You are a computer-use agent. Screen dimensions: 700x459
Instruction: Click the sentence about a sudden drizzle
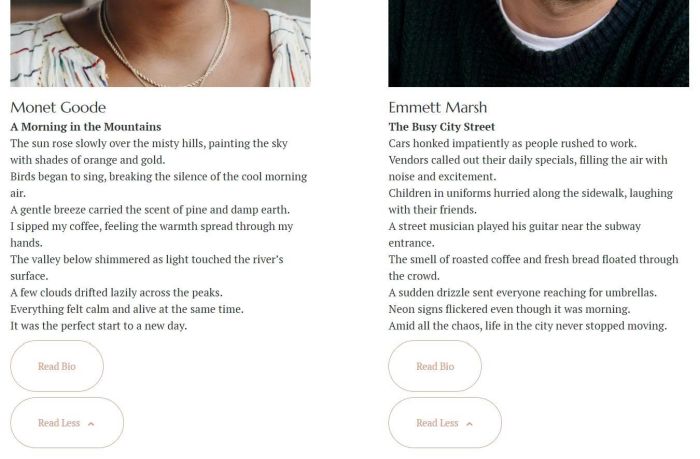tap(522, 292)
